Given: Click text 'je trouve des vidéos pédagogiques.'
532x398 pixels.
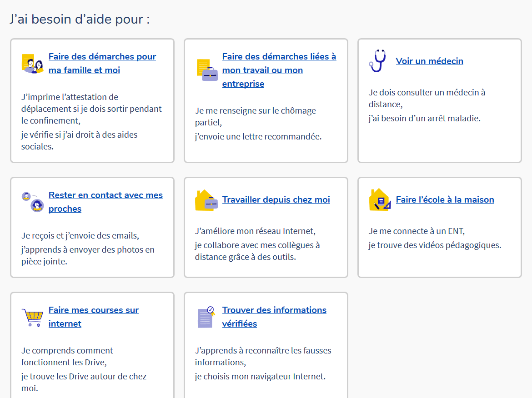Looking at the screenshot, I should point(435,245).
